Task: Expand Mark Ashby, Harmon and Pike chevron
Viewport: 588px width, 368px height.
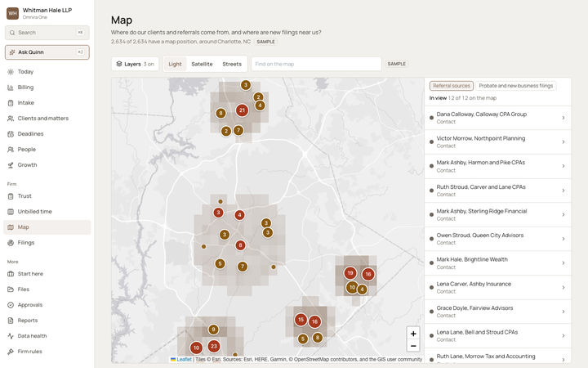Action: pos(563,166)
